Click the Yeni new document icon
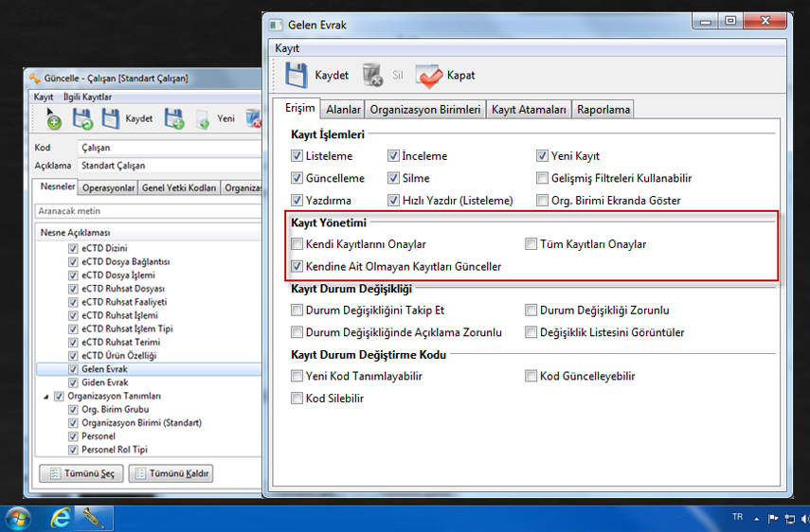This screenshot has height=532, width=810. [203, 120]
